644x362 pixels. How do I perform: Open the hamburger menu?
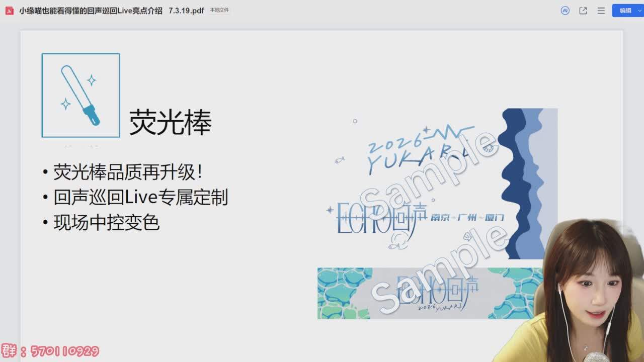pyautogui.click(x=601, y=11)
